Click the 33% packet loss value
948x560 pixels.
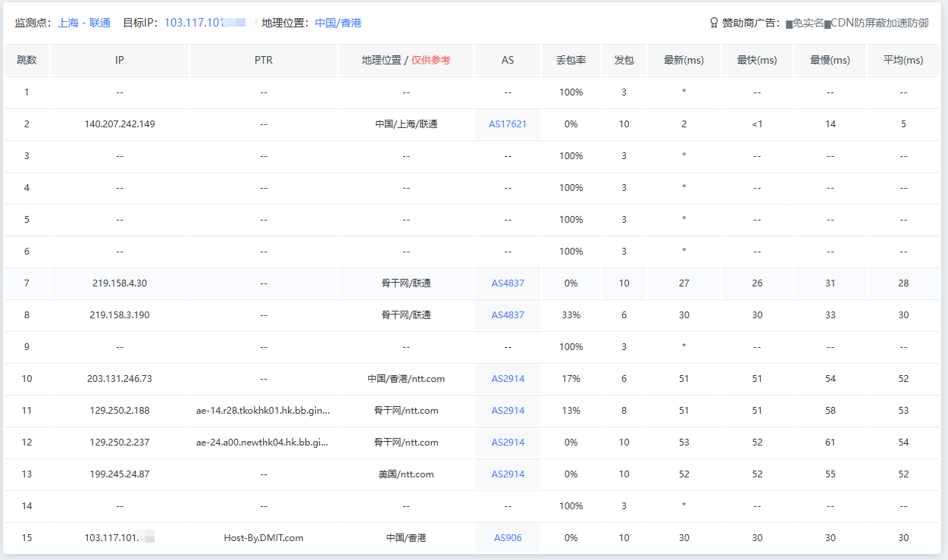(x=571, y=315)
